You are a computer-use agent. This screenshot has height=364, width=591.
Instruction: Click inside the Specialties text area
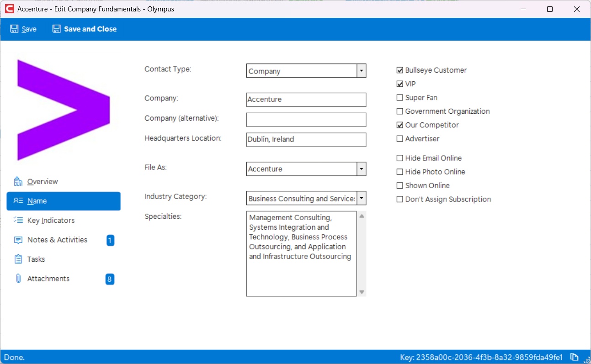click(x=301, y=253)
